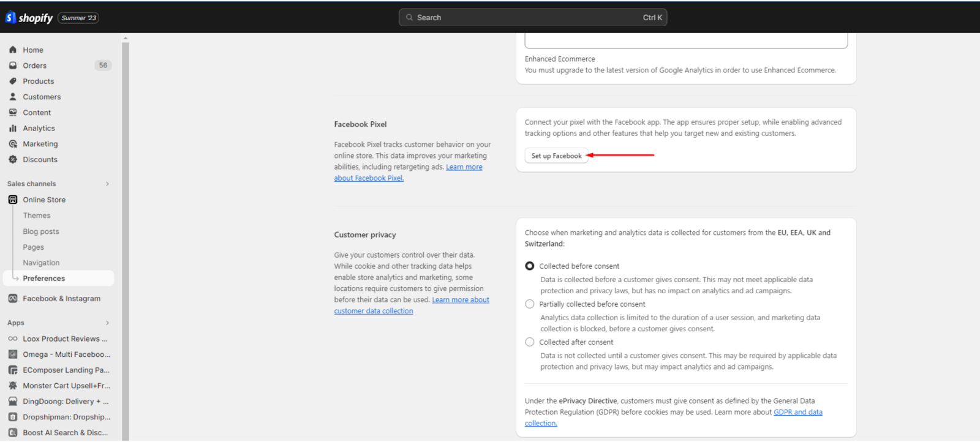
Task: Click the Summer '23 edition badge
Action: 78,18
